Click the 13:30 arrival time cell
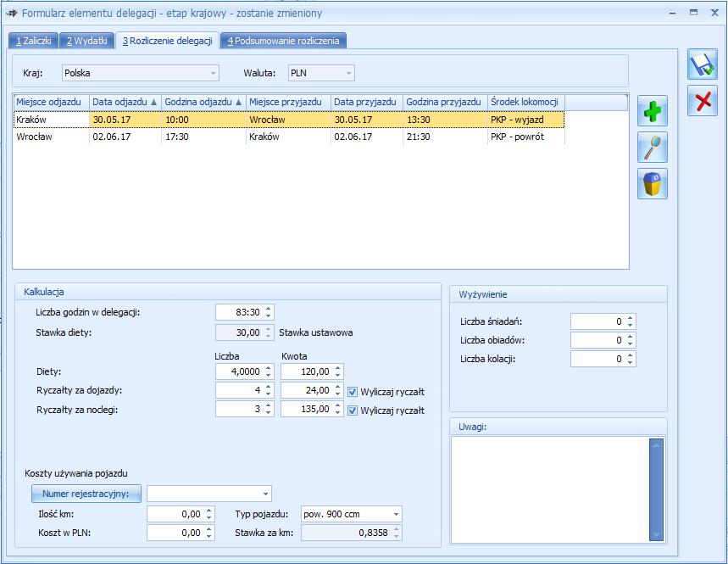Viewport: 728px width, 564px height. point(445,120)
